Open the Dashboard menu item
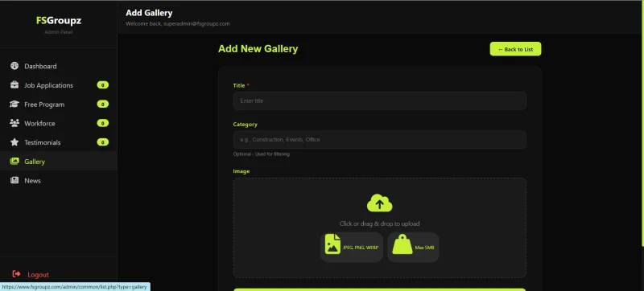This screenshot has width=644, height=291. click(58, 66)
